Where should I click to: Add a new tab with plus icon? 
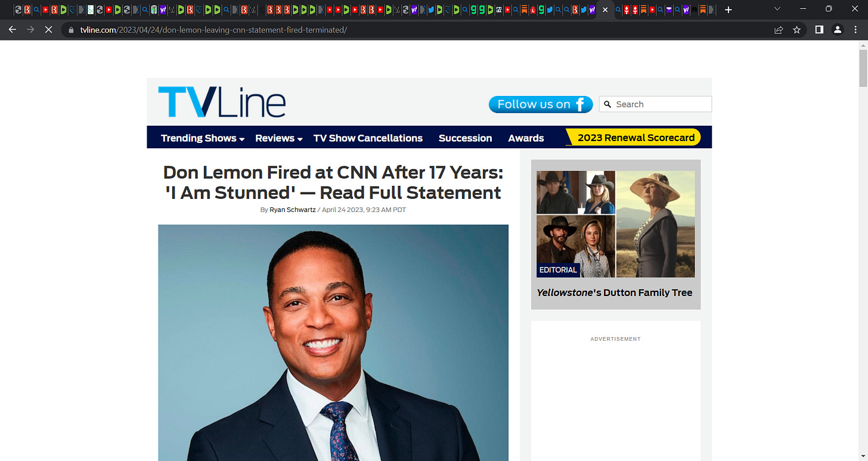tap(728, 10)
